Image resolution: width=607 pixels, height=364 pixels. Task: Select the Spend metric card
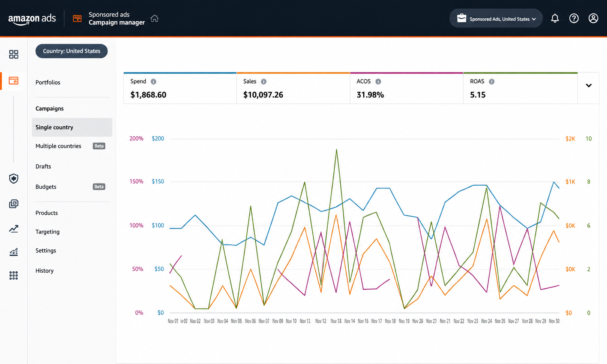[180, 88]
